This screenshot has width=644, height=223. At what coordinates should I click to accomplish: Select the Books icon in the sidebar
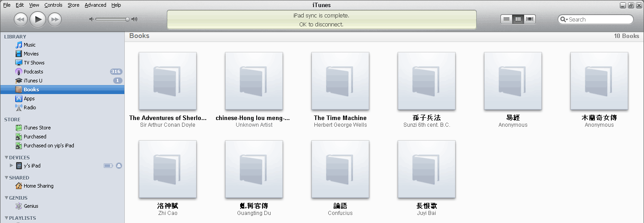click(19, 90)
